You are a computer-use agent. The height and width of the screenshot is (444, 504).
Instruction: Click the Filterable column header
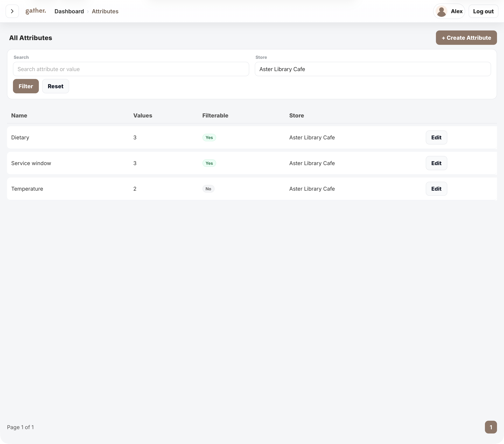pos(215,115)
